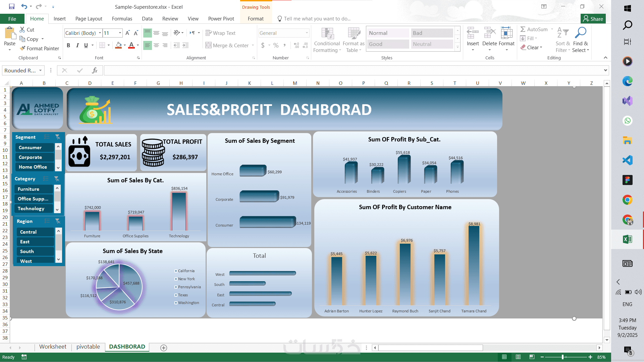Screen dimensions: 644x362
Task: Open Chrome from the Windows taskbar
Action: 627,200
